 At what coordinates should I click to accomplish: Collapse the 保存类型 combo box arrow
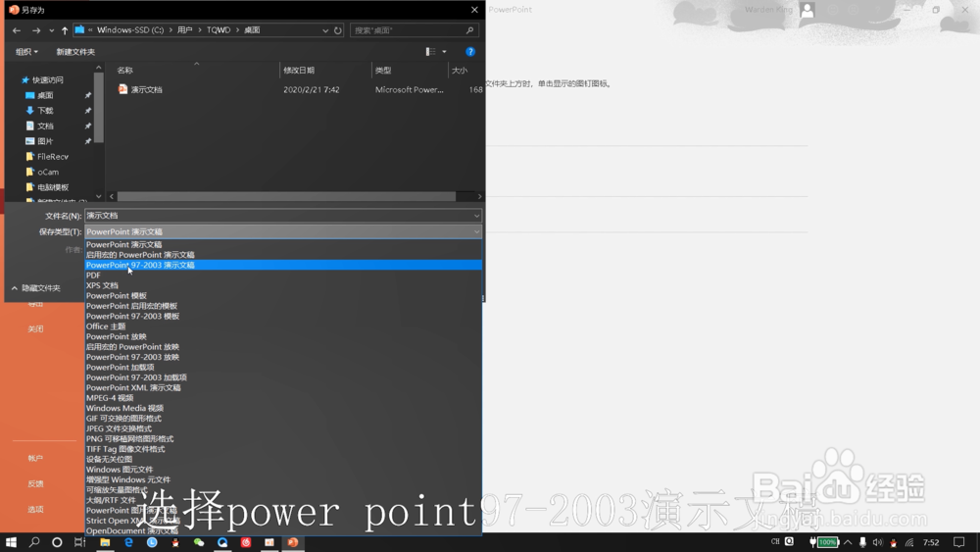pos(477,232)
